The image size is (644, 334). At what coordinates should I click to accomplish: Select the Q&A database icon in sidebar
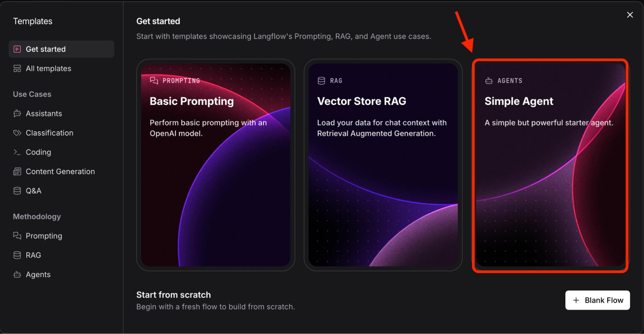[x=17, y=191]
